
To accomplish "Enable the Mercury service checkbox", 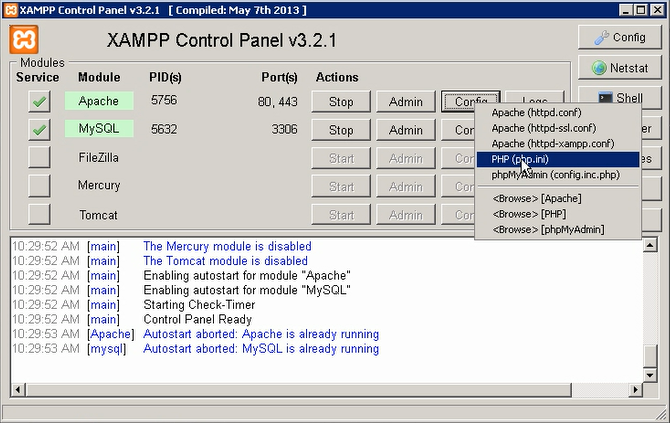I will pos(39,186).
